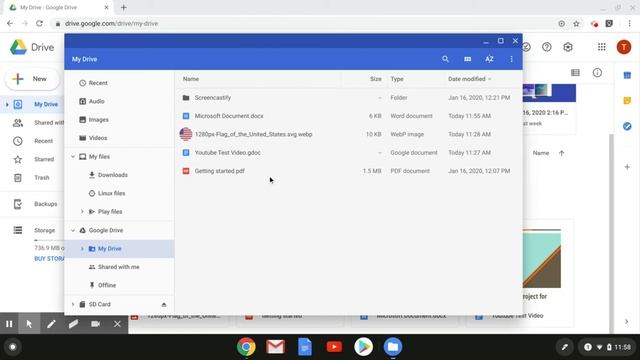Select Screencastify mouse pointer tool
This screenshot has height=360, width=640.
click(29, 324)
